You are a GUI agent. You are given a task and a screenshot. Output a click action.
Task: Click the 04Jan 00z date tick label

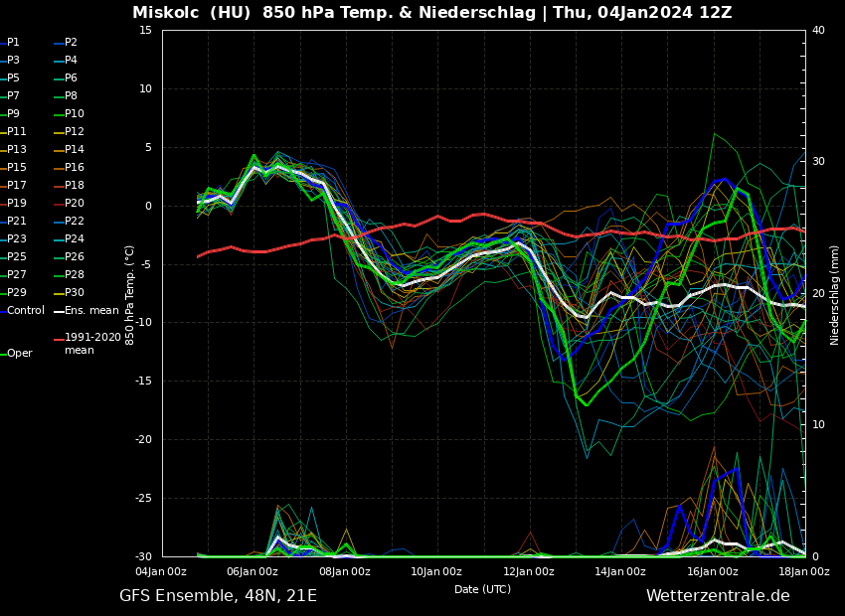(x=161, y=571)
